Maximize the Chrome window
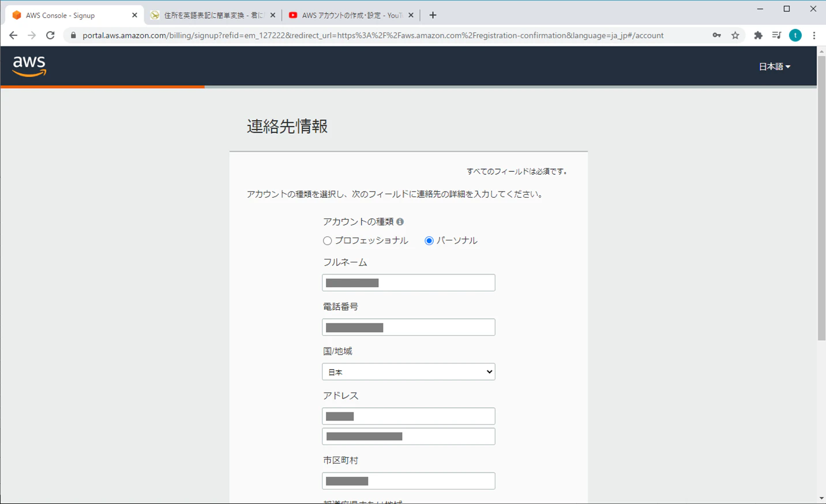826x504 pixels. click(x=786, y=9)
